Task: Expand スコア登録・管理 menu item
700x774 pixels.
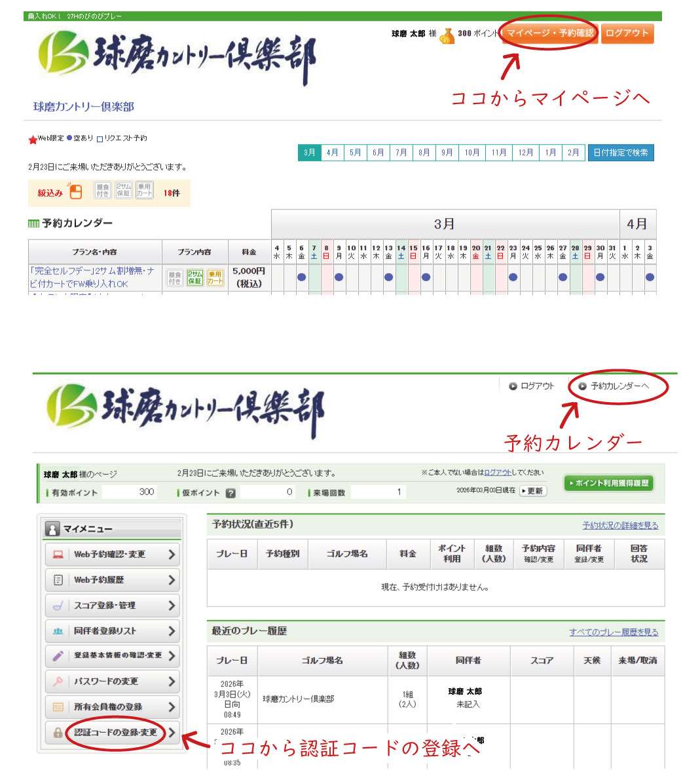Action: point(113,606)
